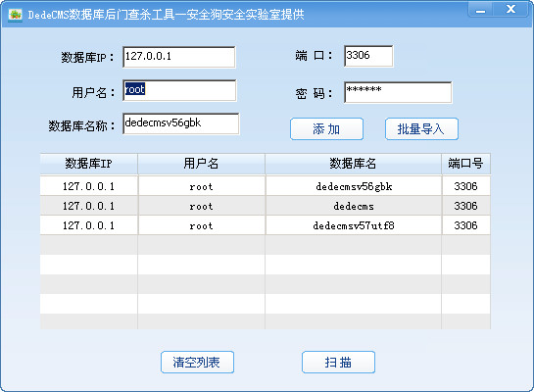Screen dimensions: 534x392
Task: Select the dedecmsv57utf8 database row
Action: pyautogui.click(x=266, y=225)
